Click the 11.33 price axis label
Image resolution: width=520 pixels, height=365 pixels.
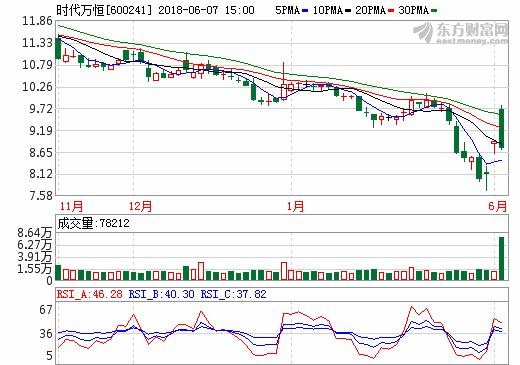pyautogui.click(x=37, y=43)
